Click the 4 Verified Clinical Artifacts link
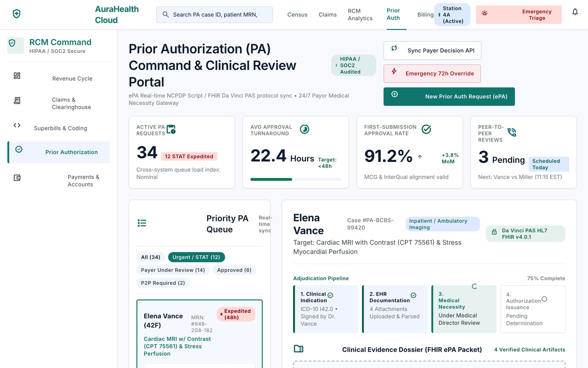 pyautogui.click(x=530, y=350)
